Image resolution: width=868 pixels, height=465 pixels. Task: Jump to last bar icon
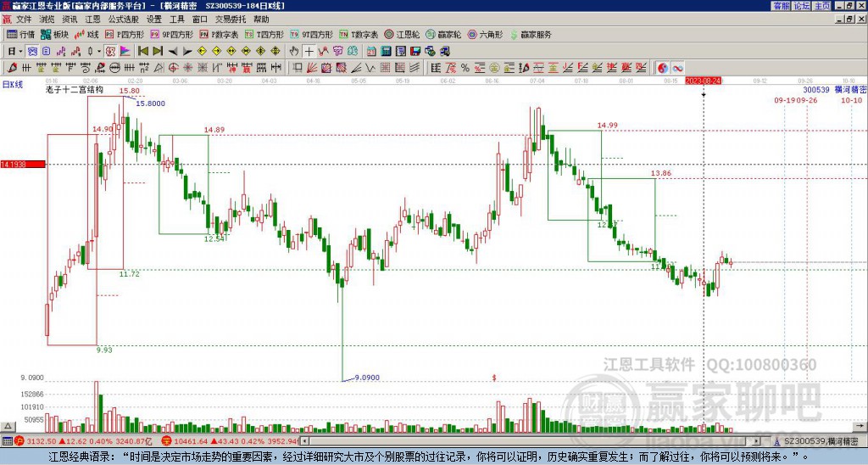coord(158,52)
